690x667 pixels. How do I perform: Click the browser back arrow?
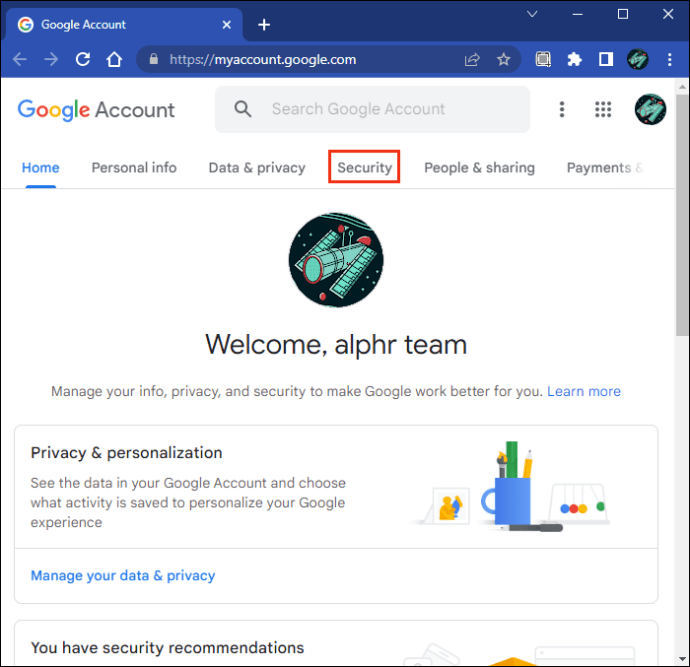[x=20, y=59]
